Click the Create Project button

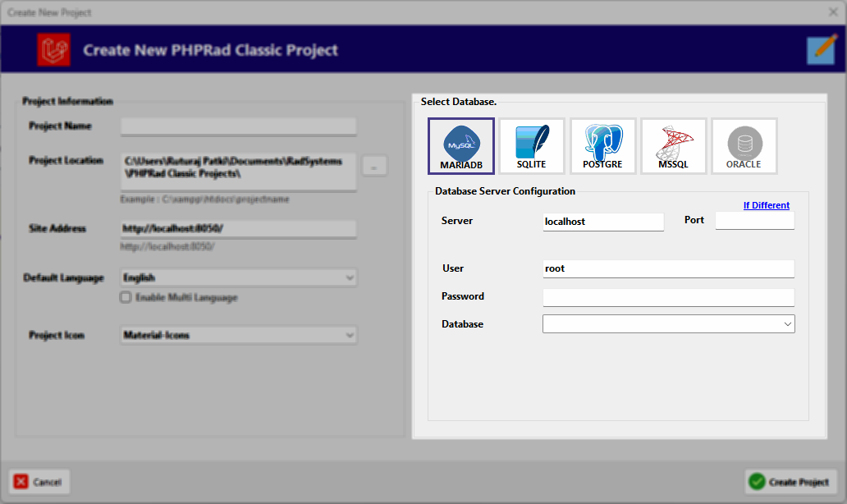790,482
